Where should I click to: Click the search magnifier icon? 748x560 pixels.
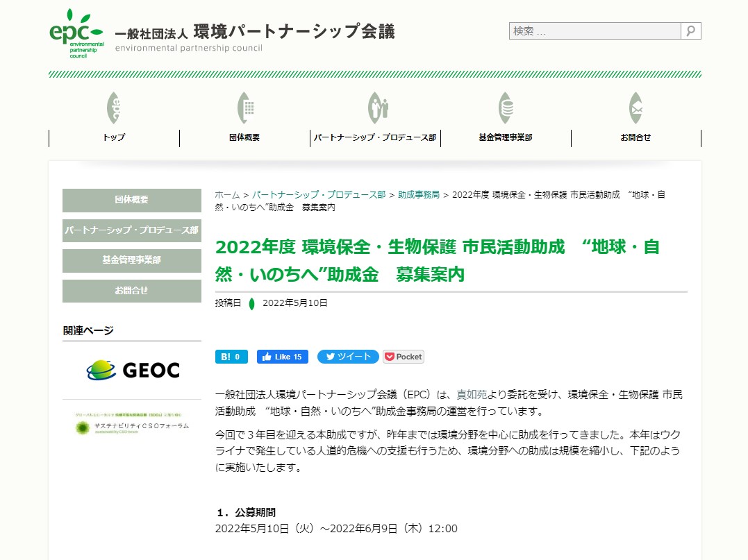pos(690,31)
